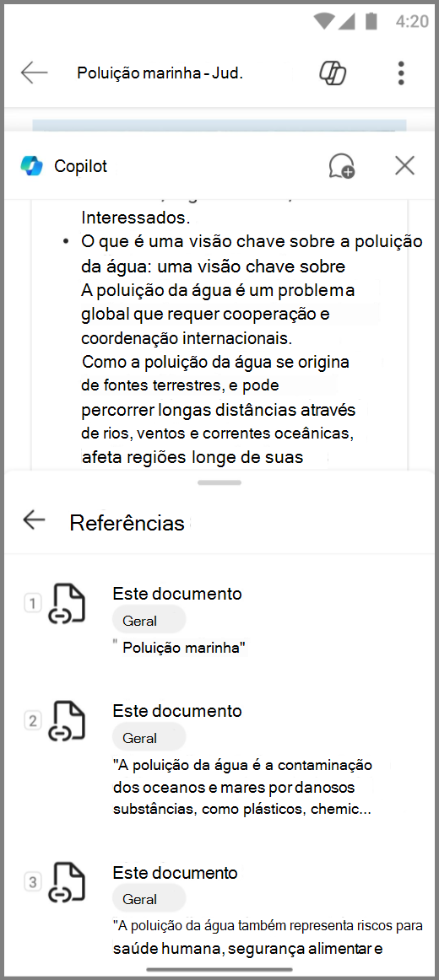439x980 pixels.
Task: Select reference number 3 badge
Action: pyautogui.click(x=33, y=882)
